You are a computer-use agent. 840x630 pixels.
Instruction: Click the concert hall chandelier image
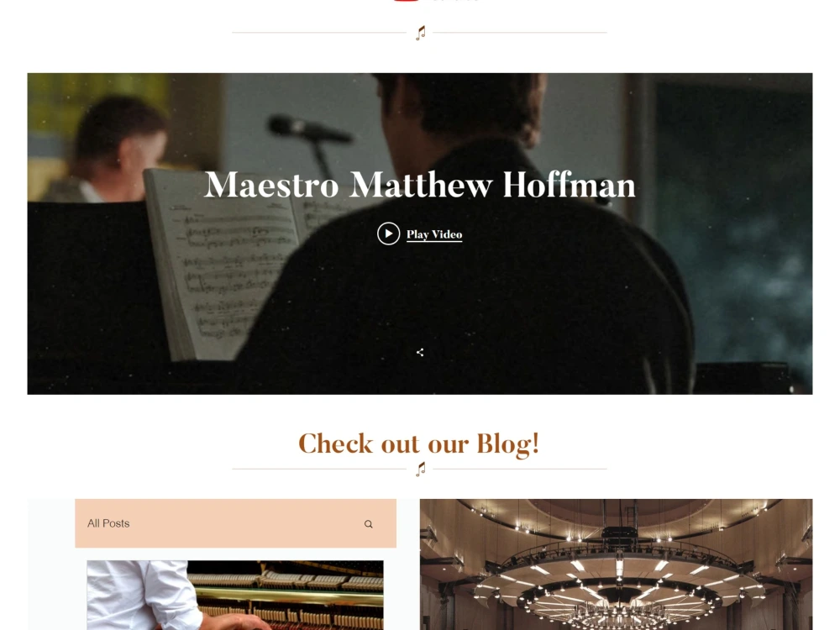[616, 564]
